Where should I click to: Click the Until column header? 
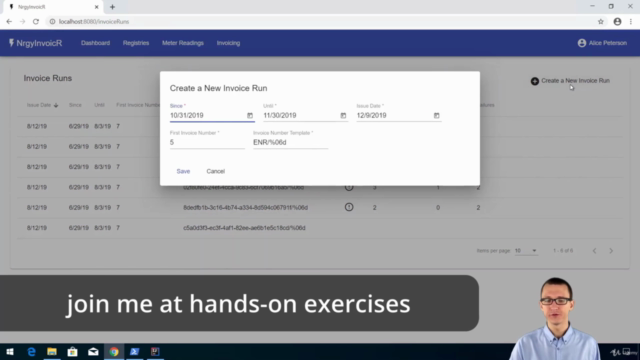pyautogui.click(x=99, y=105)
